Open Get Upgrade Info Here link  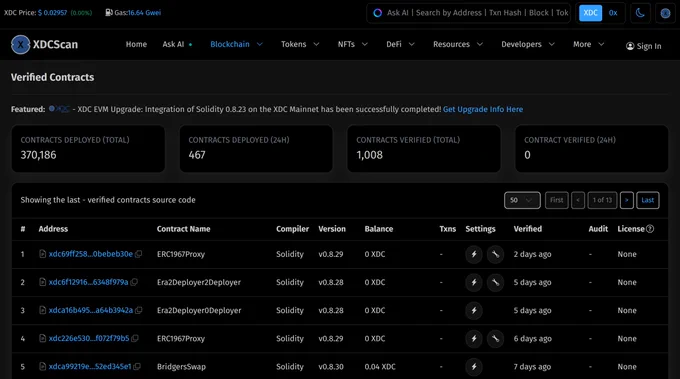(483, 109)
